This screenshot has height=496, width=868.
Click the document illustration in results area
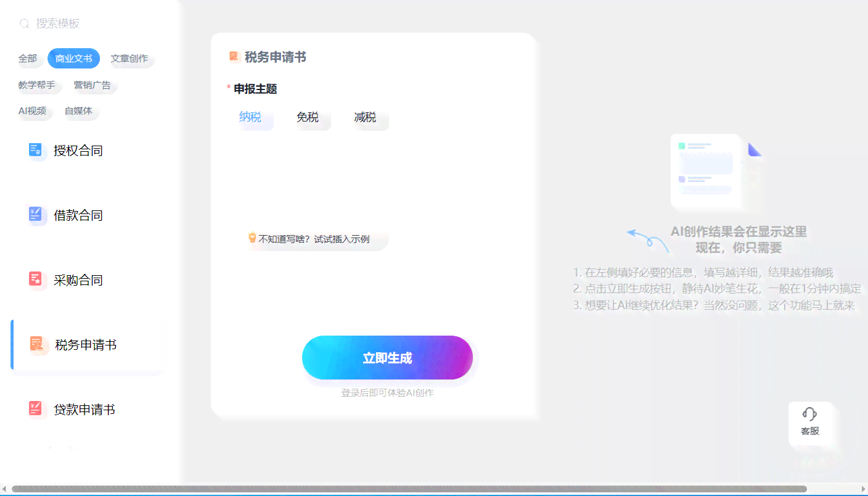tap(716, 172)
